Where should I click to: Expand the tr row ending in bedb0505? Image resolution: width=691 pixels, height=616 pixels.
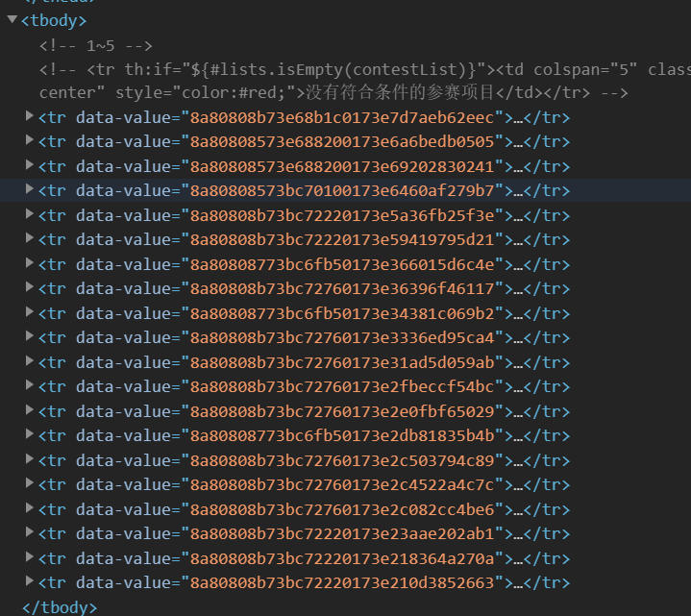click(x=30, y=141)
